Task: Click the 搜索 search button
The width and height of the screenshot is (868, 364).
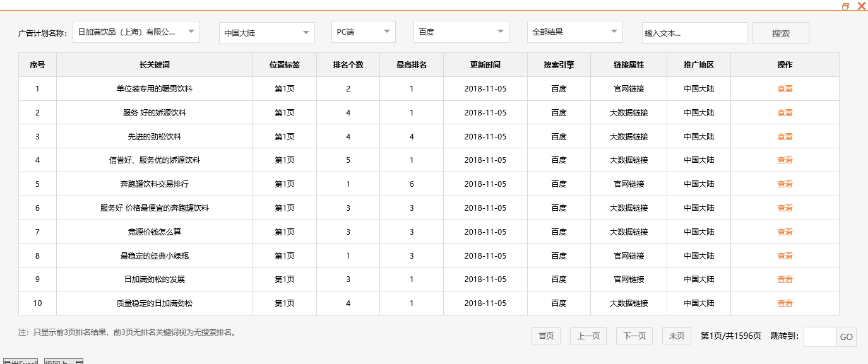Action: 780,32
